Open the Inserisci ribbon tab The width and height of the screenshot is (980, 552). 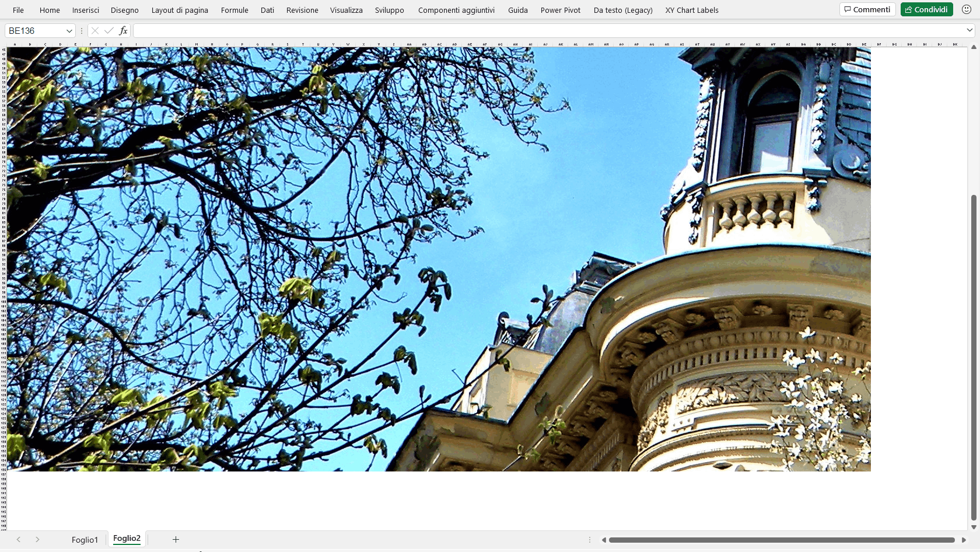click(86, 10)
